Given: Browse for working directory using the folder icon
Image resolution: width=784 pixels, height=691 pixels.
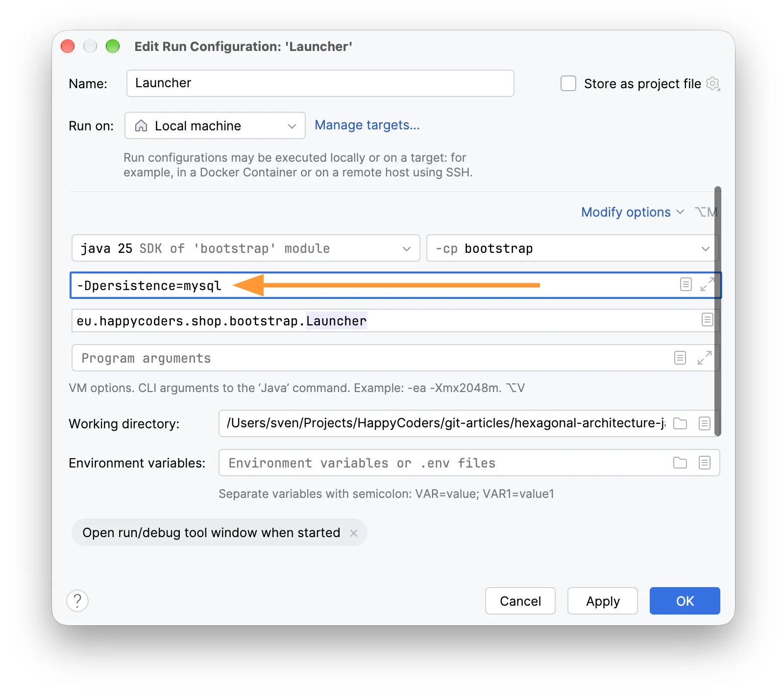Looking at the screenshot, I should pyautogui.click(x=680, y=423).
